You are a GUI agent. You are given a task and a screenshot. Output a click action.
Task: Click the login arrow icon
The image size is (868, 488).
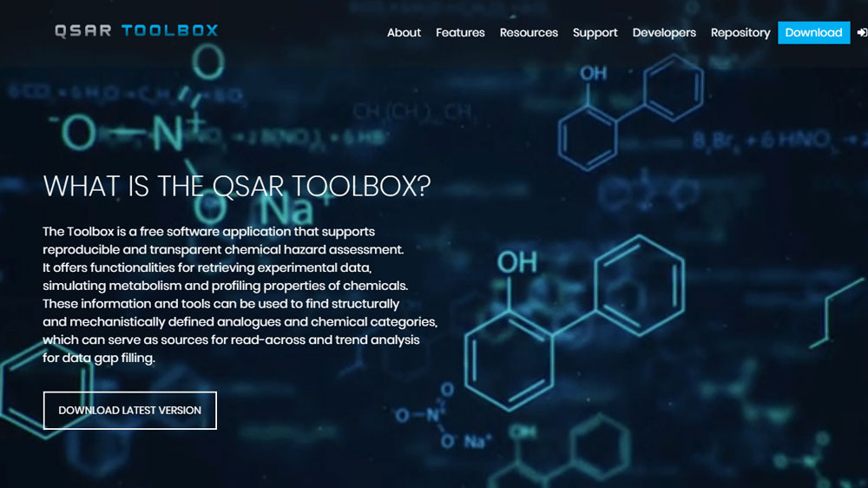[862, 33]
